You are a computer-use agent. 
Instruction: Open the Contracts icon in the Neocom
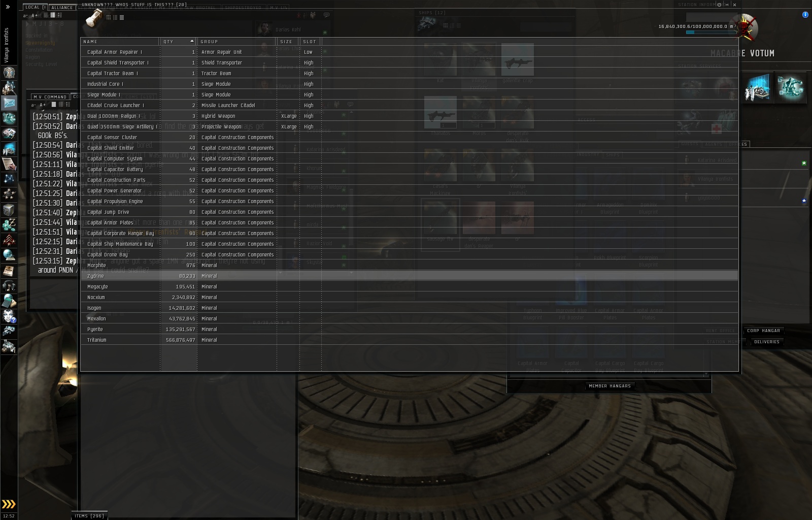(x=9, y=164)
